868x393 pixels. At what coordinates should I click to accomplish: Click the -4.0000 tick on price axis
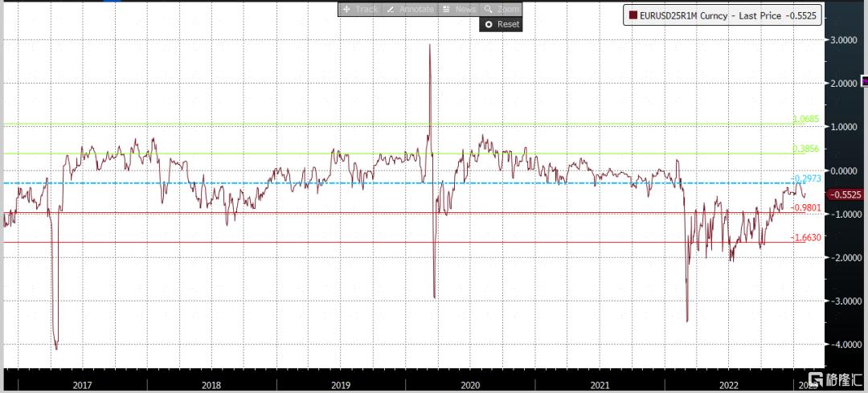point(845,344)
